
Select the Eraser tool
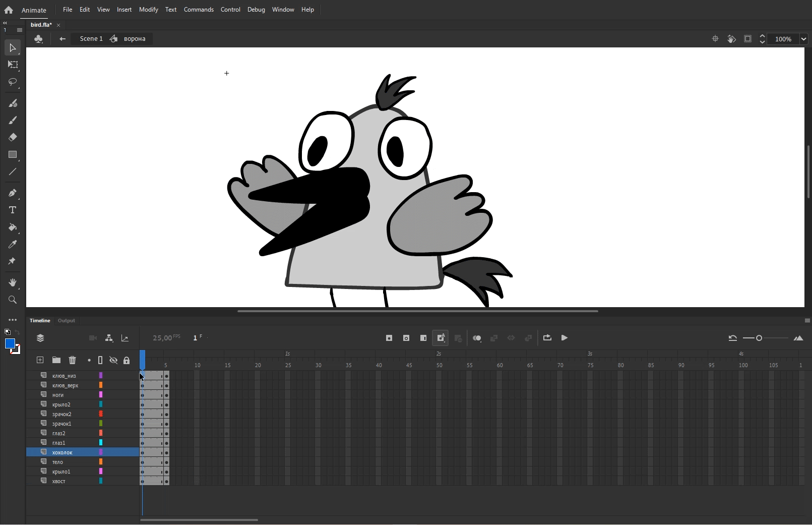point(13,137)
